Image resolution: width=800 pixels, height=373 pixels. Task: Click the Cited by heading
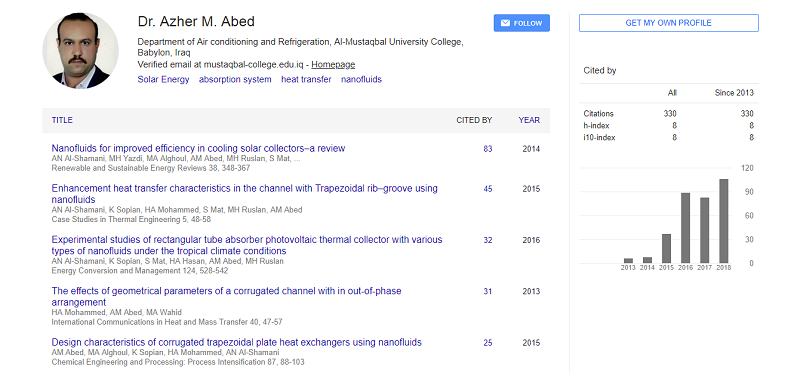[600, 71]
